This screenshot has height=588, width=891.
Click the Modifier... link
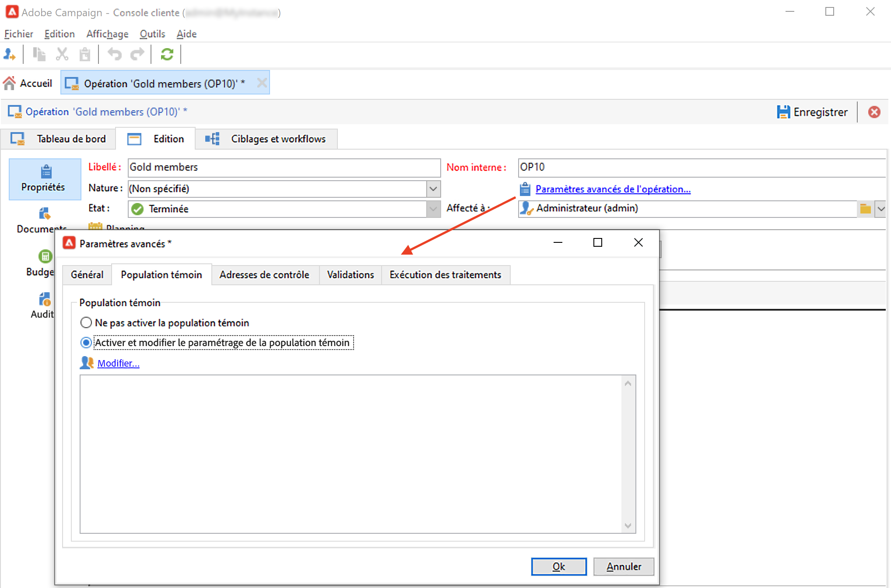point(118,363)
